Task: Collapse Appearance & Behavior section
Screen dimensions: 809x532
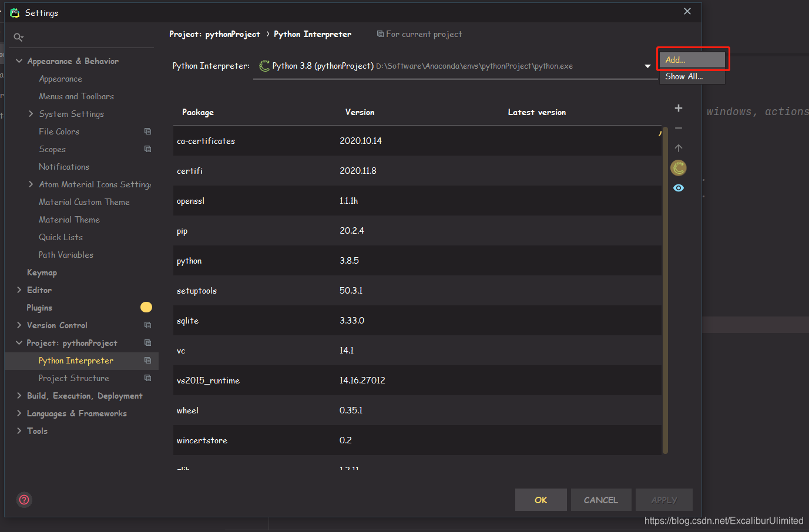Action: 19,61
